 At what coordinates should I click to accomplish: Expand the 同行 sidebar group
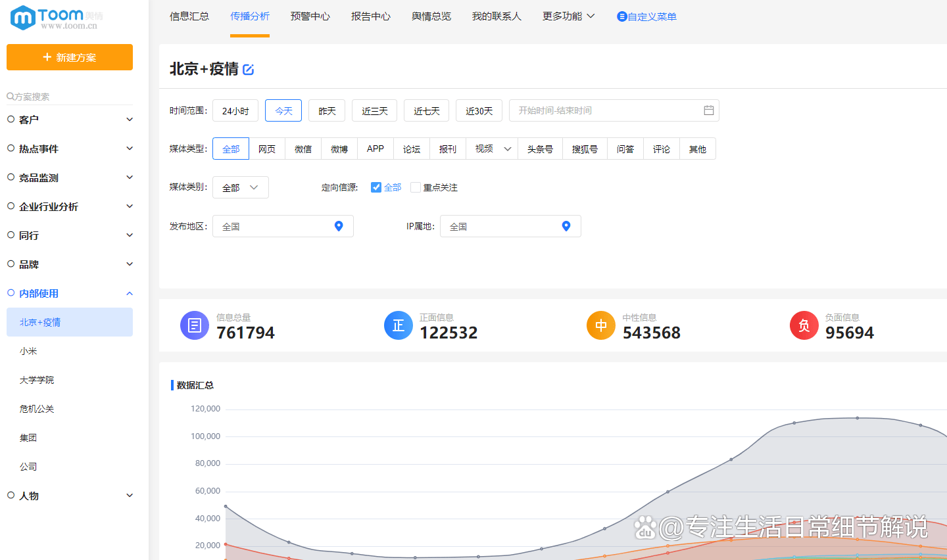tap(130, 235)
